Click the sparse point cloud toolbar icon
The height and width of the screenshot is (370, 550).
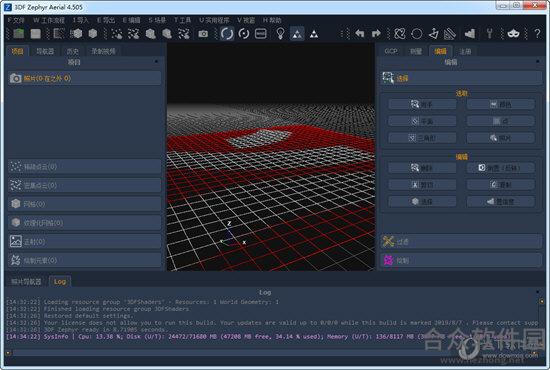117,34
